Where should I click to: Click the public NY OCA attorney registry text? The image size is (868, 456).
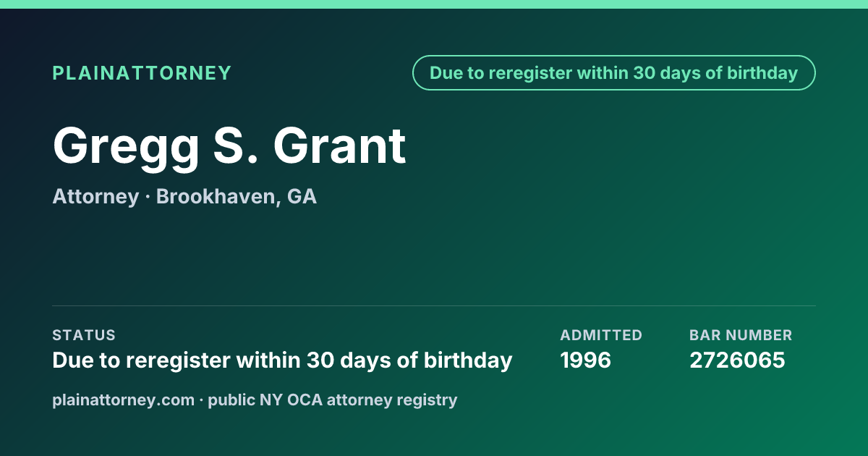click(333, 400)
